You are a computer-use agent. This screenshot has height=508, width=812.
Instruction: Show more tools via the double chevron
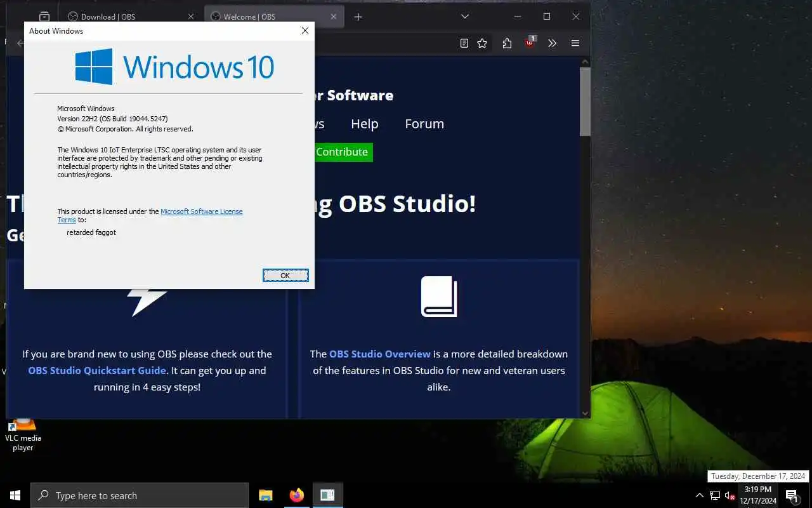tap(552, 43)
